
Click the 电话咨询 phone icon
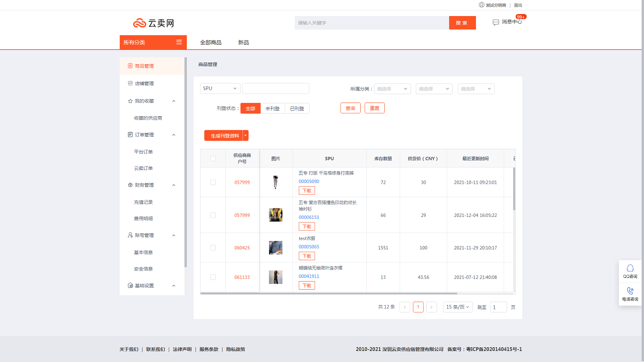pos(630,291)
